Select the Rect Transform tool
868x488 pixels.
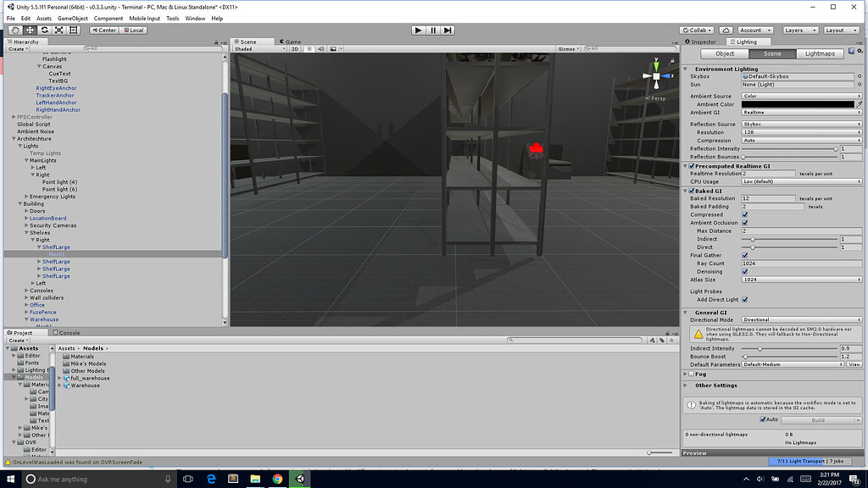tap(73, 30)
